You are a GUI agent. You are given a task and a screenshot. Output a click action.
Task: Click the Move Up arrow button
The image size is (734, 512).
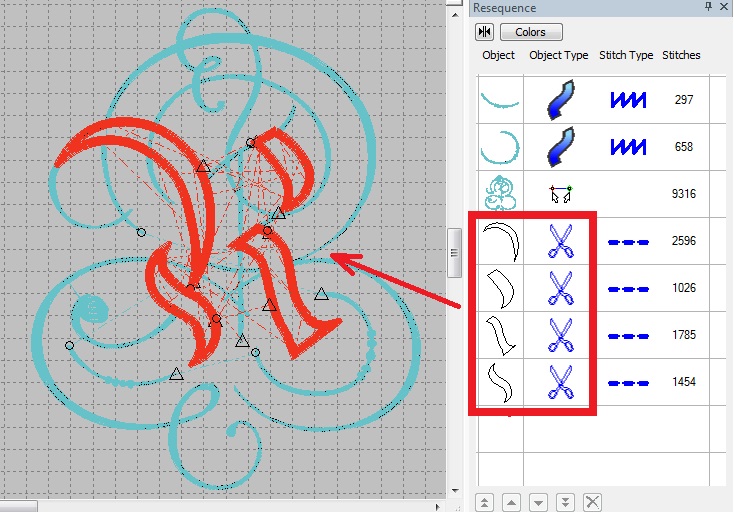click(x=511, y=502)
